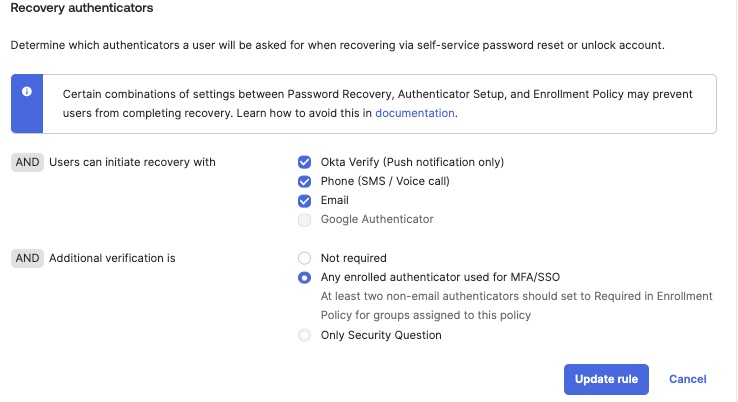Screen dimensions: 738x402
Task: Click the AND badge beside Additional verification
Action: (x=27, y=258)
